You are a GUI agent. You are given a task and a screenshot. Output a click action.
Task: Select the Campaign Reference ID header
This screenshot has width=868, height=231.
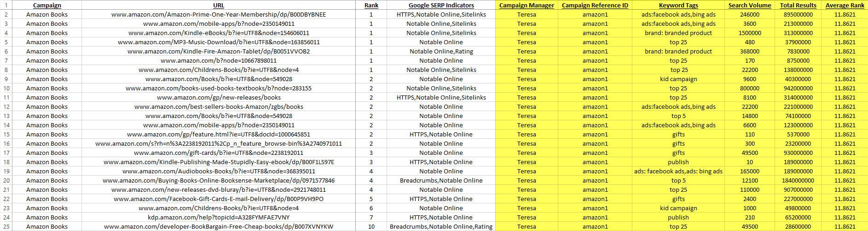coord(595,5)
